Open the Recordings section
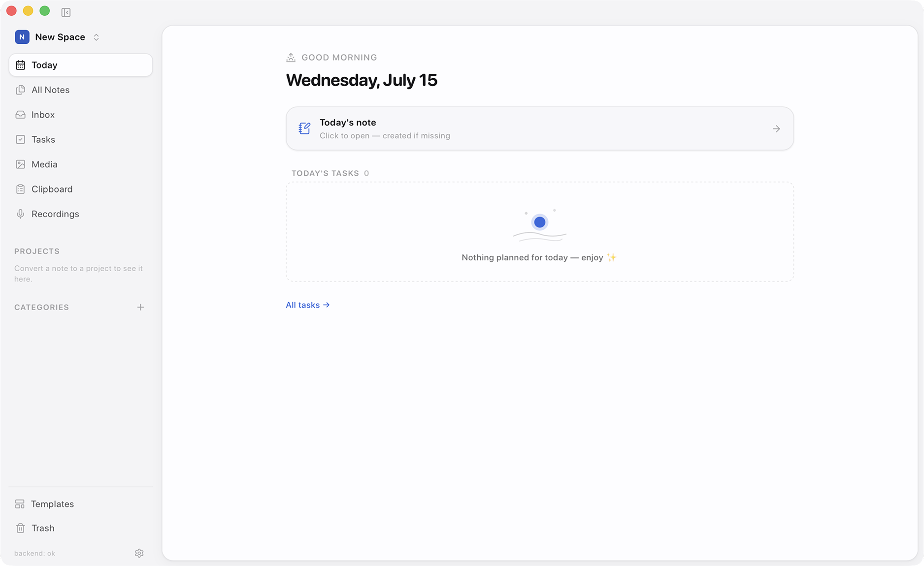This screenshot has width=924, height=566. click(81, 214)
